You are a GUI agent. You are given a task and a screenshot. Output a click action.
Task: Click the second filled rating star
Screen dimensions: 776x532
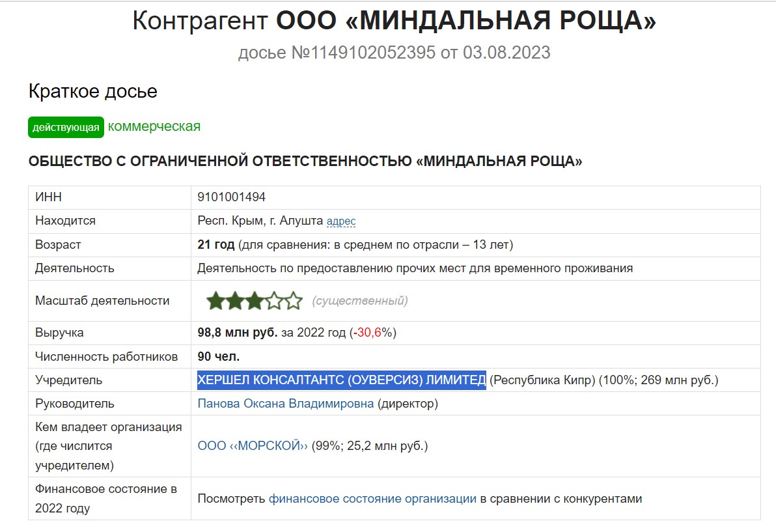coord(235,301)
